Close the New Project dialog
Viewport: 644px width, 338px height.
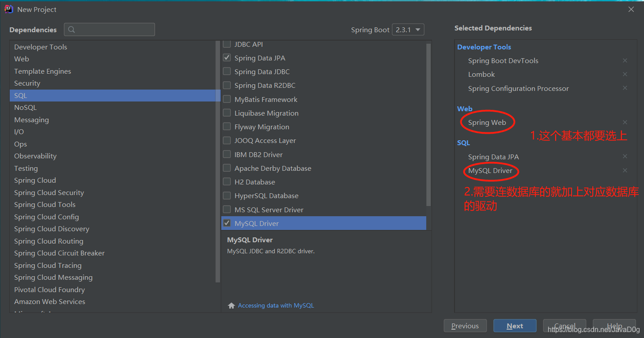631,9
